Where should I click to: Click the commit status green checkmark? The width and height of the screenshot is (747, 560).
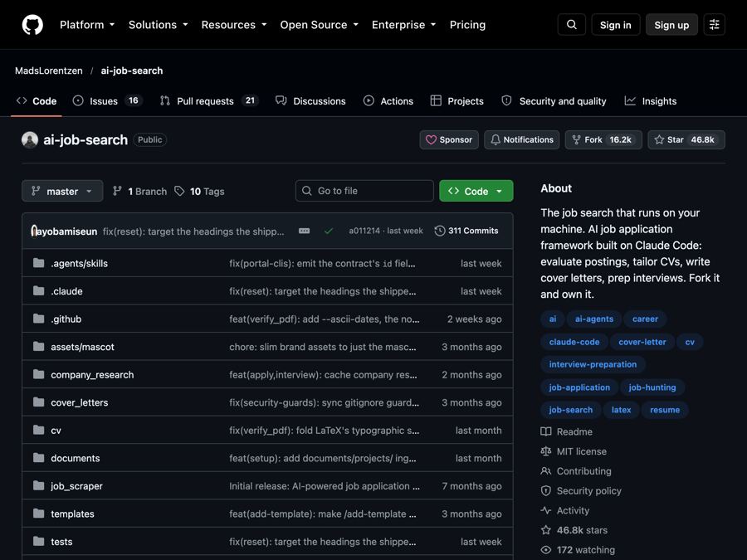pyautogui.click(x=328, y=231)
